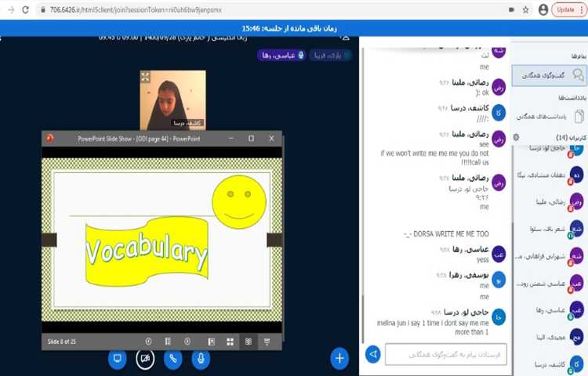Open Chrome profile avatar menu
The height and width of the screenshot is (376, 588).
pos(543,9)
